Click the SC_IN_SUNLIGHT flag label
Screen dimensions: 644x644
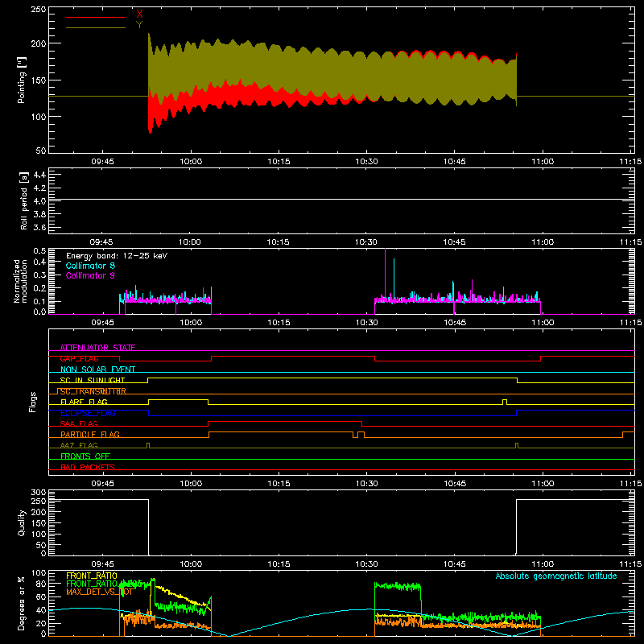pyautogui.click(x=93, y=380)
